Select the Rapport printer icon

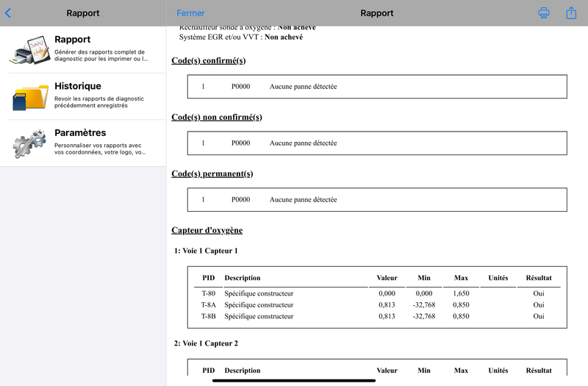click(30, 49)
